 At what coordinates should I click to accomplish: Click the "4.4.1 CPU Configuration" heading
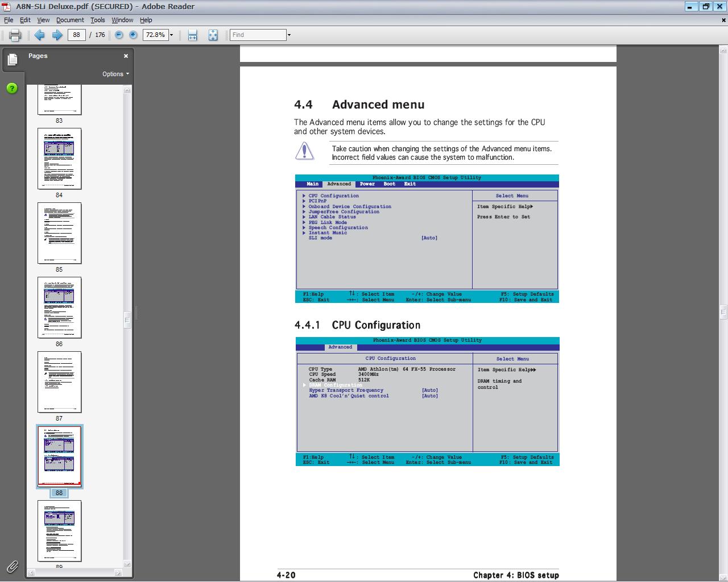[357, 325]
